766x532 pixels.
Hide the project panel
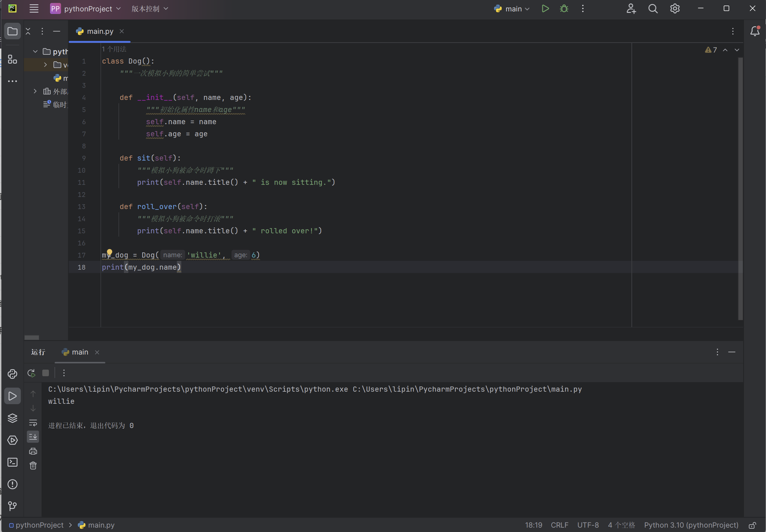57,31
